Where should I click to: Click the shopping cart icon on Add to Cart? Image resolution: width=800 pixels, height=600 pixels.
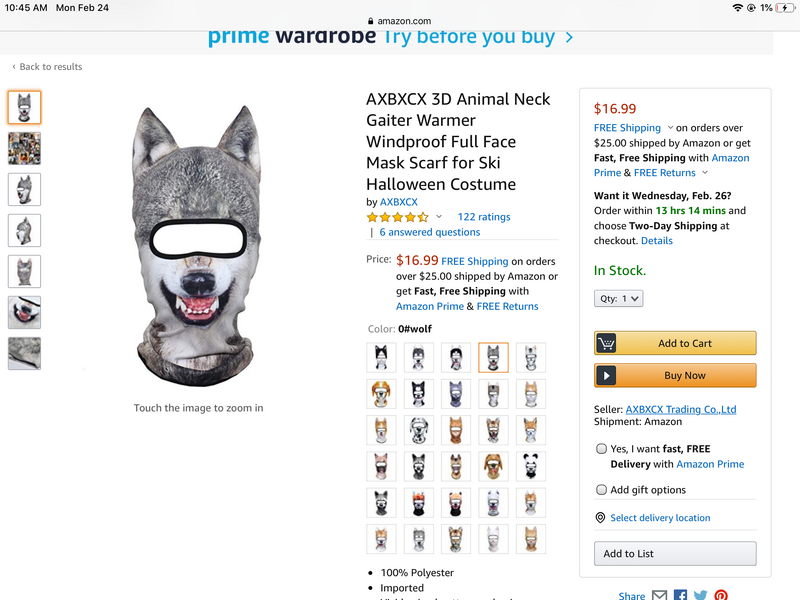[x=606, y=343]
